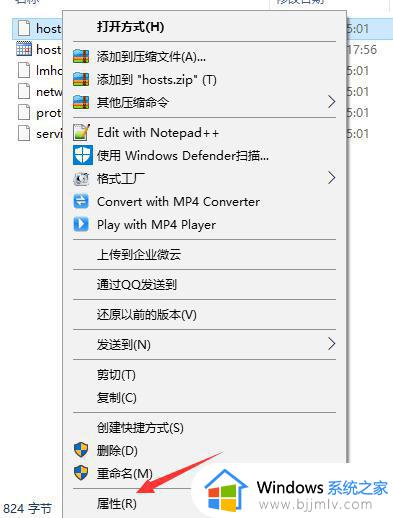Click the servi file icon

pos(24,133)
